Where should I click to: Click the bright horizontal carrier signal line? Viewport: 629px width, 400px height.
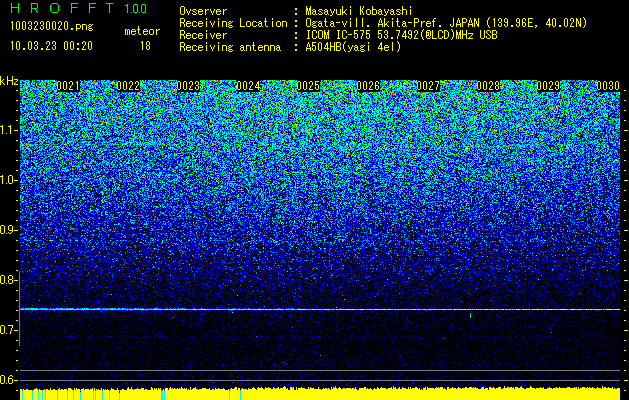320,309
